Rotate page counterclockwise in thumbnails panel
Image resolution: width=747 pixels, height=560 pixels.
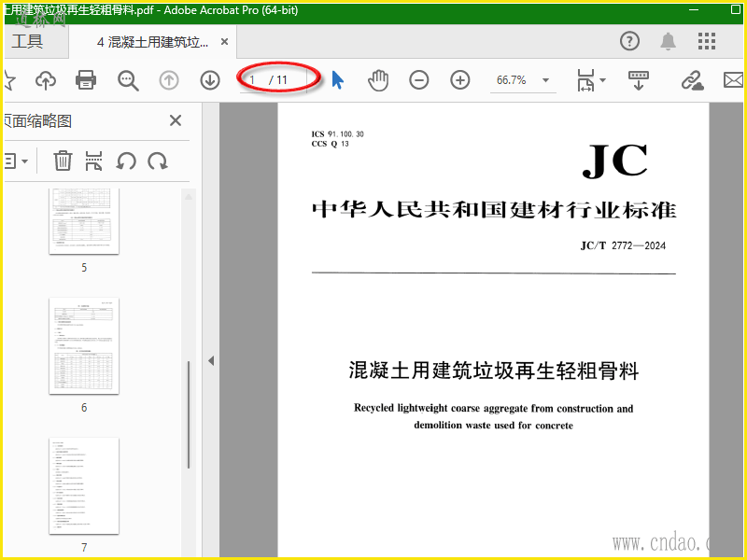[126, 161]
